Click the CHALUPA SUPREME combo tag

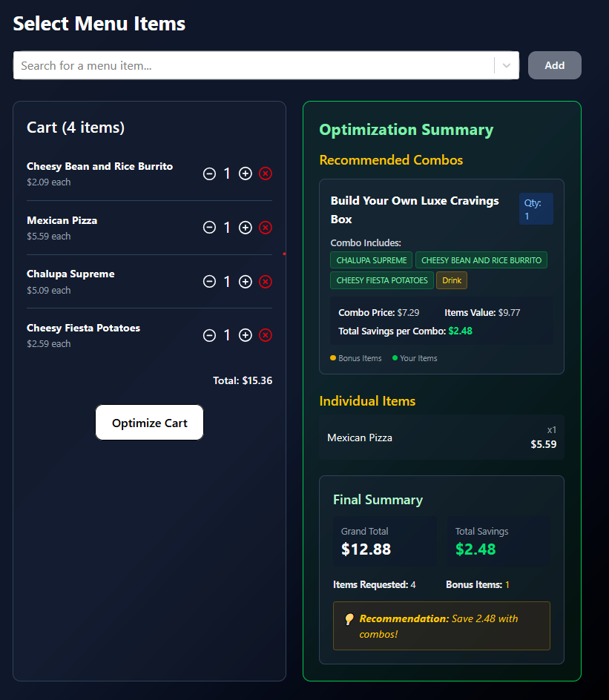(372, 260)
